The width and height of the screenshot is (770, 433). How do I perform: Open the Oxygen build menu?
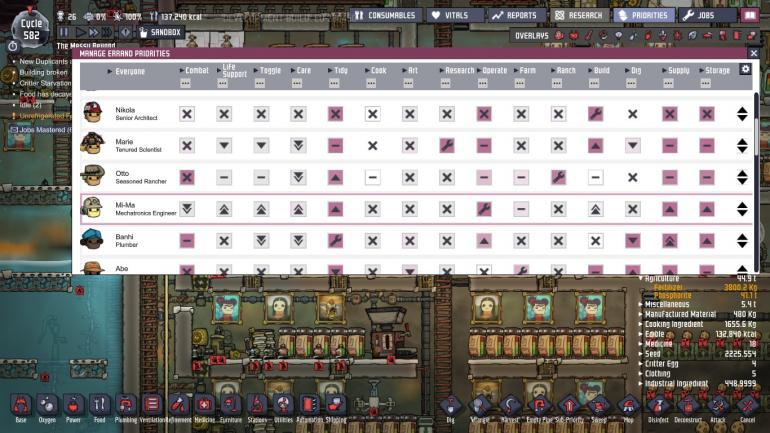tap(47, 407)
